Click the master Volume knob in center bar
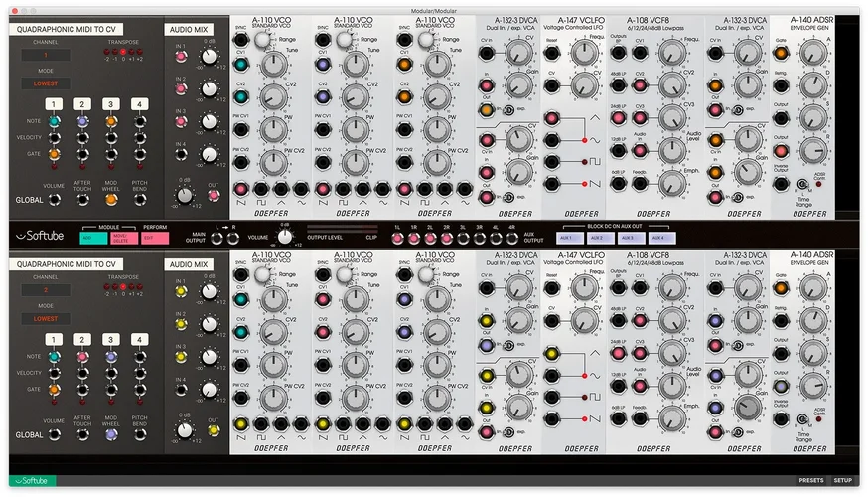Image resolution: width=868 pixels, height=497 pixels. tap(286, 237)
